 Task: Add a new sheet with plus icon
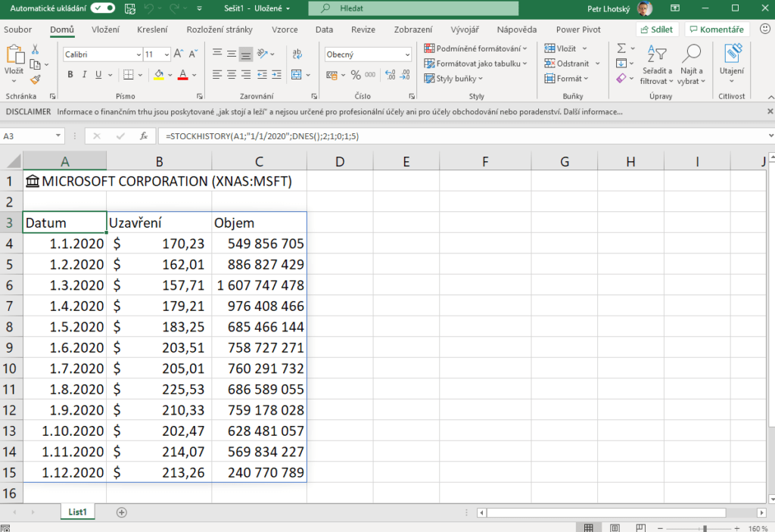click(x=121, y=512)
